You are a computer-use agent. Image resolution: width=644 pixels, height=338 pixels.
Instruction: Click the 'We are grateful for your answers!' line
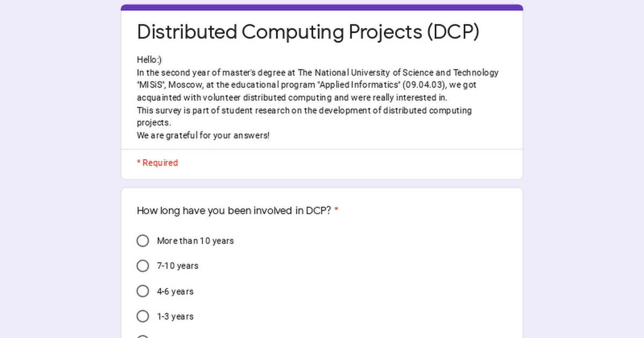pyautogui.click(x=203, y=135)
